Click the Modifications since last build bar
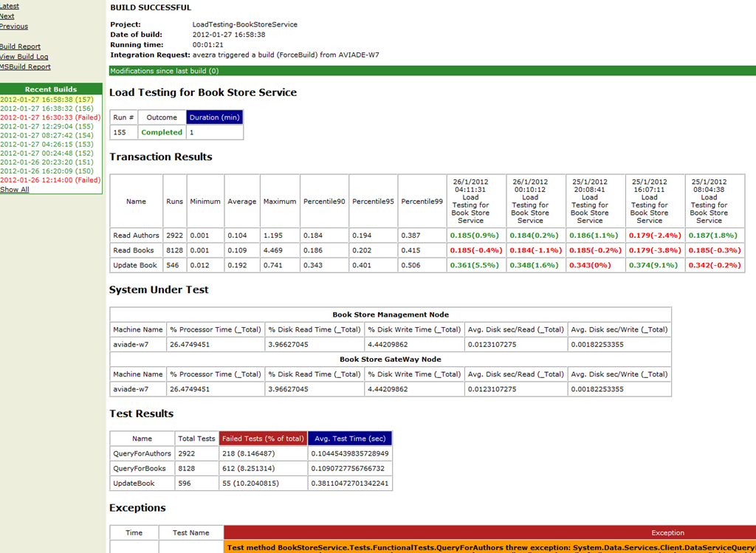This screenshot has height=553, width=756. [433, 71]
